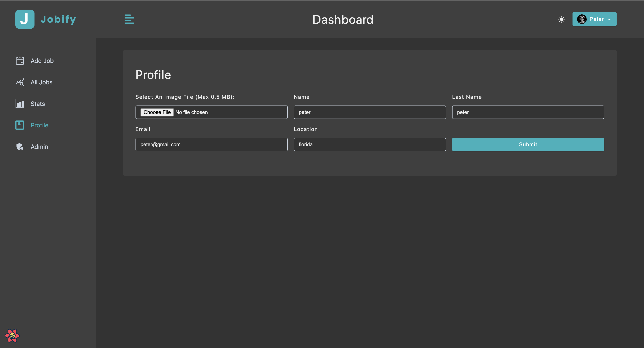
Task: Click the Profile ID card icon
Action: tap(20, 125)
